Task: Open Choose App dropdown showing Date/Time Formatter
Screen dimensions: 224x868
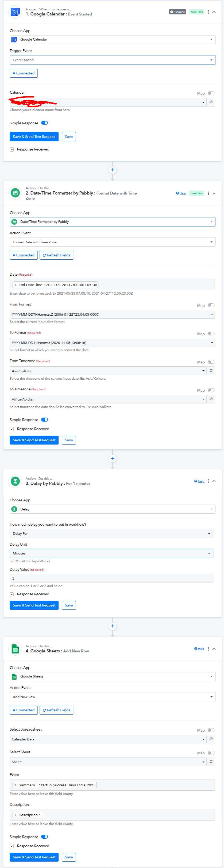Action: 113,222
